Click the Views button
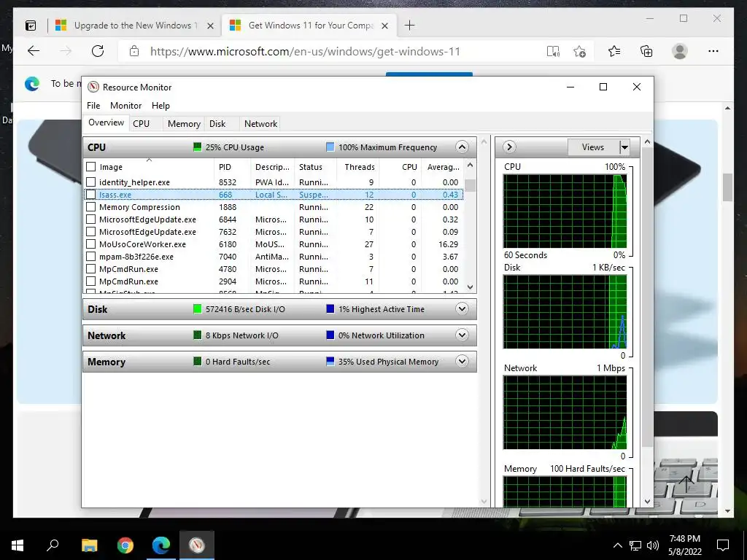Screen dimensions: 747x560 pos(592,147)
